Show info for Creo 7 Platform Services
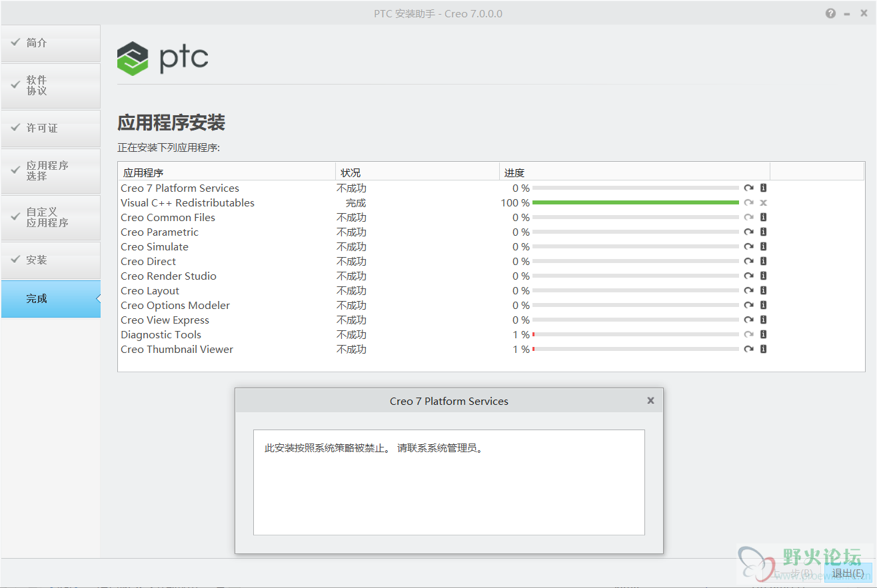Screen dimensions: 877x588 click(x=764, y=188)
